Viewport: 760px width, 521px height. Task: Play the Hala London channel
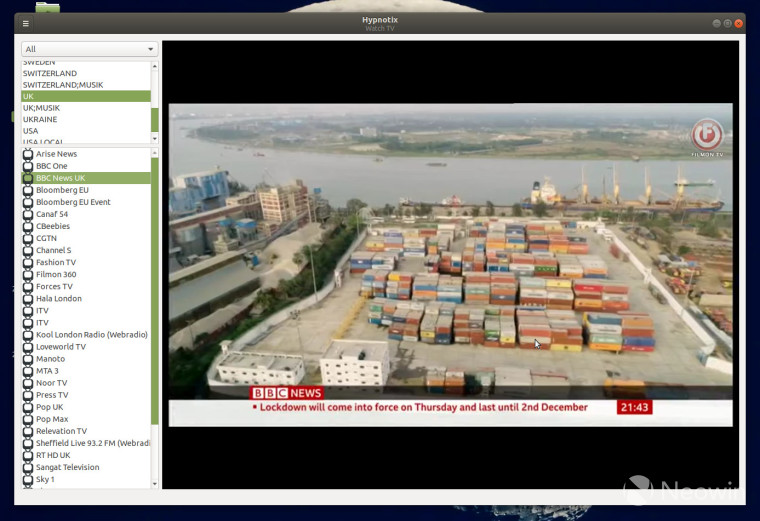86,299
